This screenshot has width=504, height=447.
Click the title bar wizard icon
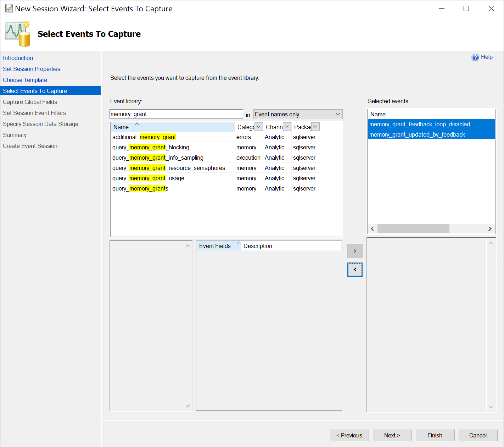pyautogui.click(x=9, y=8)
